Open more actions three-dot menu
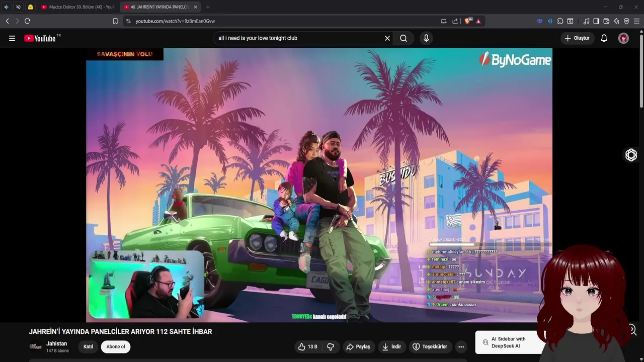 click(x=461, y=346)
